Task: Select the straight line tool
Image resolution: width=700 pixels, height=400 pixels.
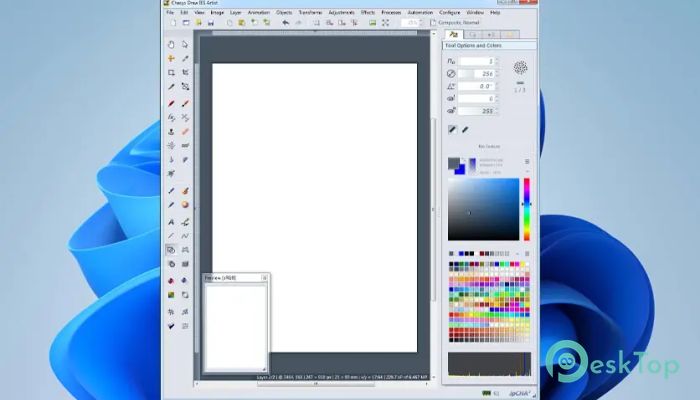Action: click(171, 236)
